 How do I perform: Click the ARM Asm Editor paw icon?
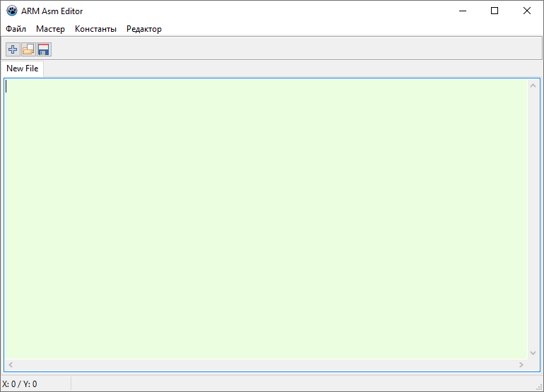[12, 11]
